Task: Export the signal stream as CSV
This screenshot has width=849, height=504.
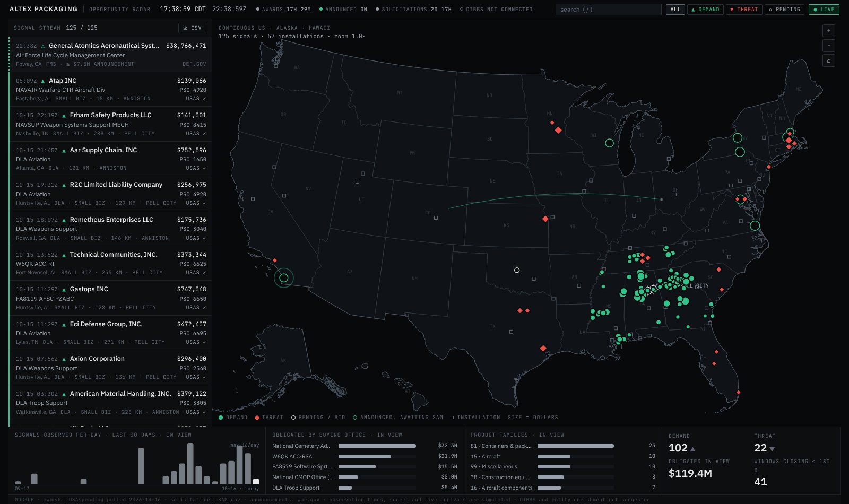Action: point(192,28)
